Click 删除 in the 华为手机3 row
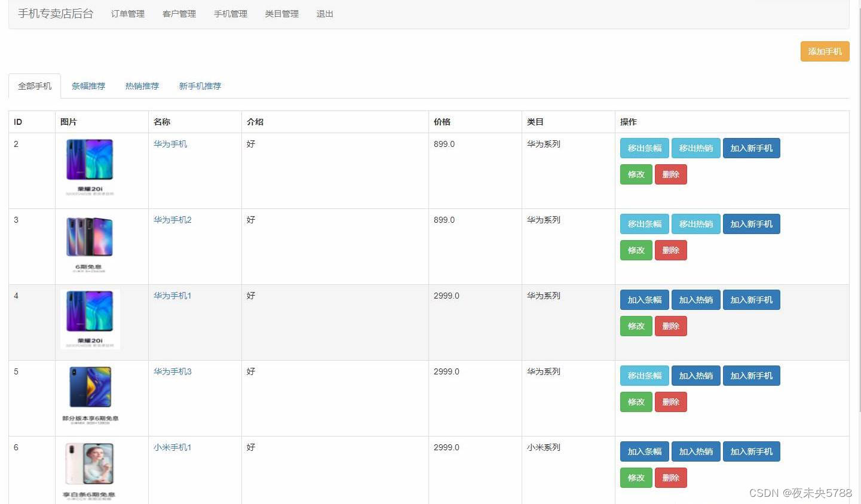Viewport: 861px width, 504px height. pyautogui.click(x=671, y=402)
